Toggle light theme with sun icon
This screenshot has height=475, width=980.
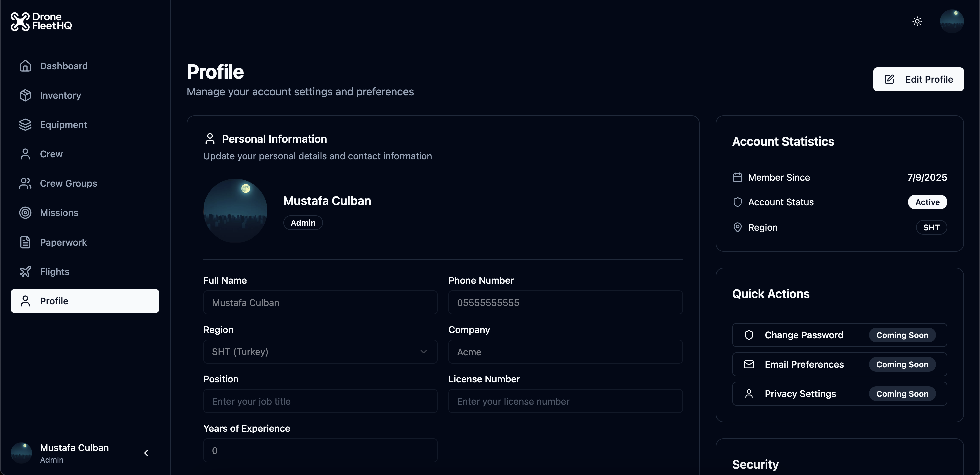[917, 21]
